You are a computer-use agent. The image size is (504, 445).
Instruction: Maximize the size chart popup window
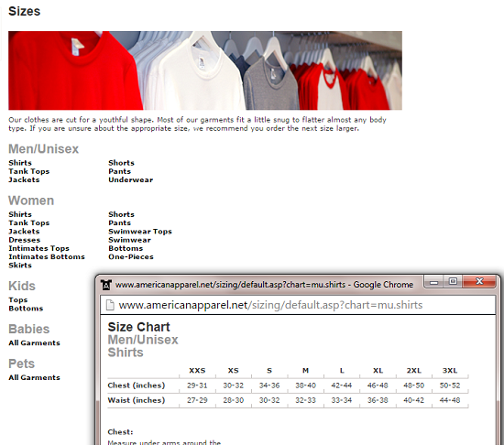click(x=453, y=282)
